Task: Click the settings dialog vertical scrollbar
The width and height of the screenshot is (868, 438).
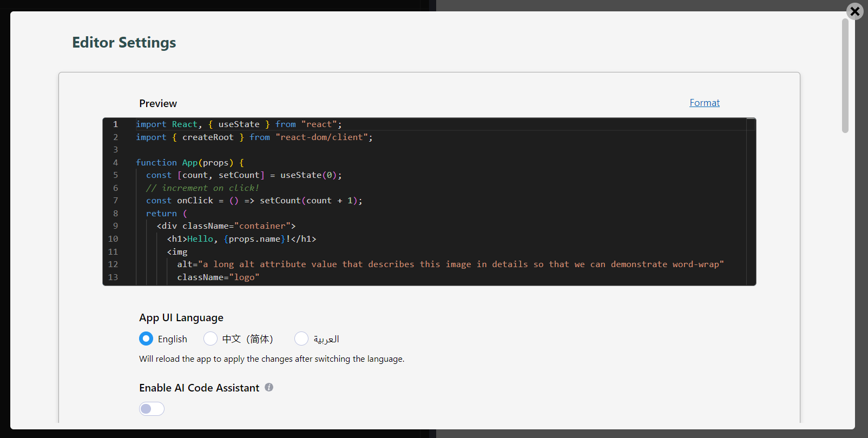Action: 845,76
